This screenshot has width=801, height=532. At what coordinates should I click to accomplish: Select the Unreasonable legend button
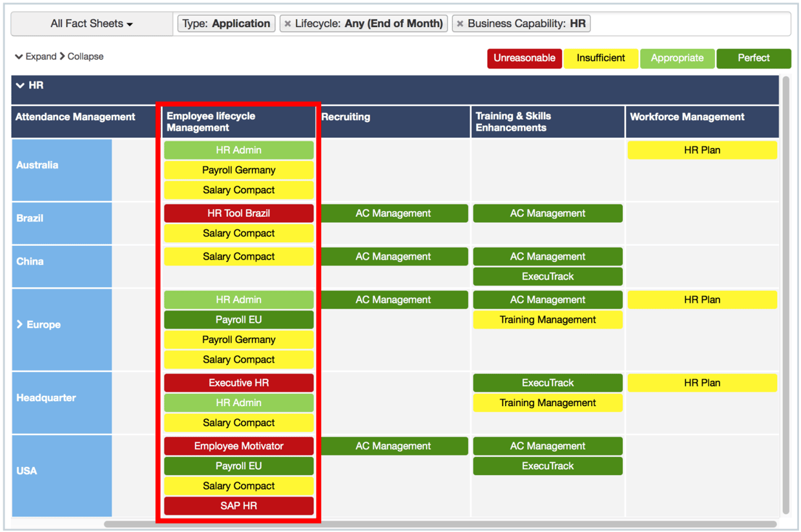point(524,58)
